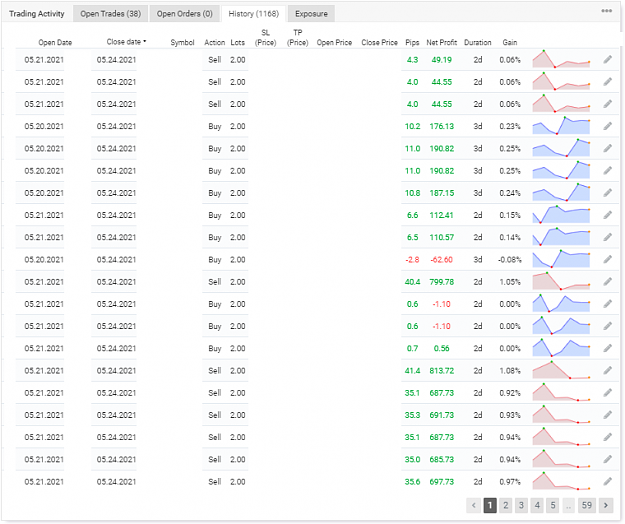625x524 pixels.
Task: Sort table by Gain header
Action: point(510,42)
